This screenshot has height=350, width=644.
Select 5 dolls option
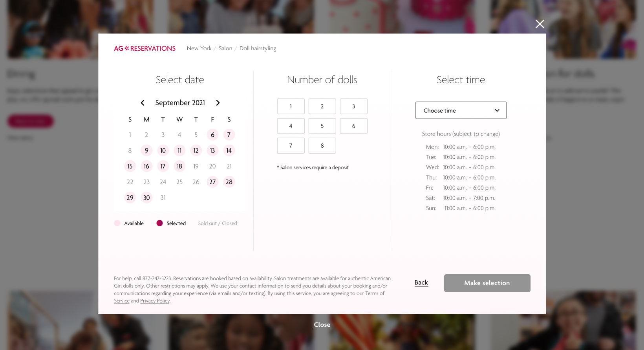coord(322,126)
